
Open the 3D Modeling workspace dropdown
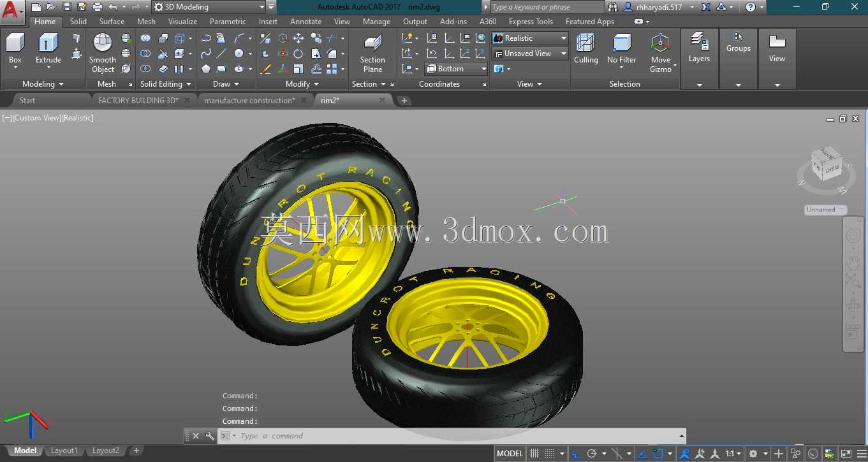[x=209, y=7]
